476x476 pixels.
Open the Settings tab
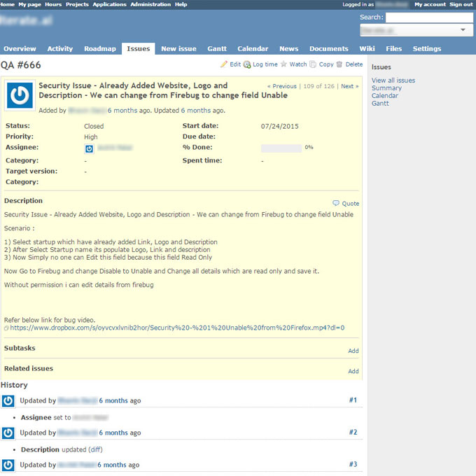(x=427, y=48)
